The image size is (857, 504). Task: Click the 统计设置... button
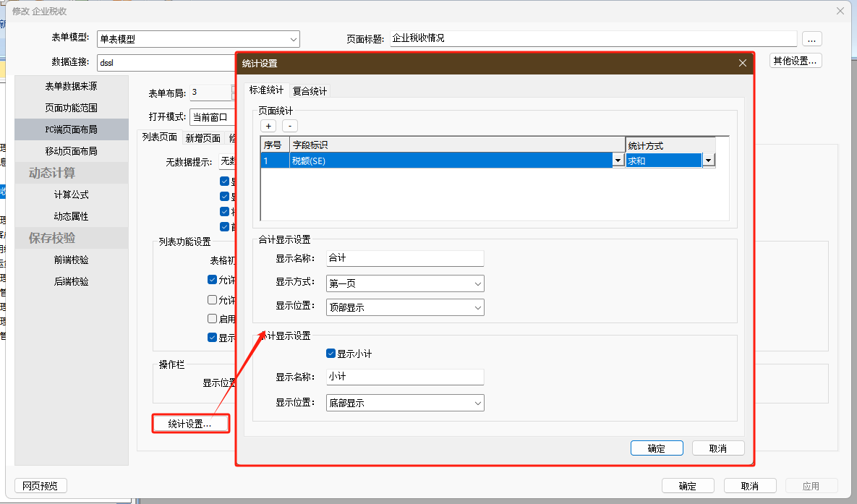pyautogui.click(x=190, y=424)
